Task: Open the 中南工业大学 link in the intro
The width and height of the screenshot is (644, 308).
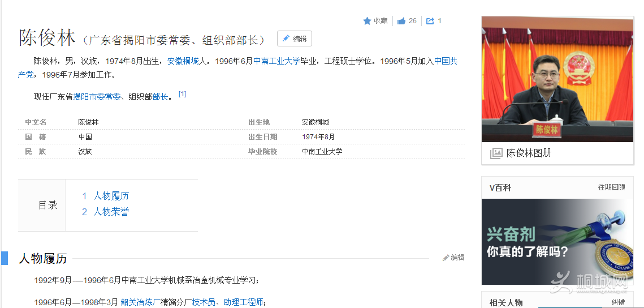Action: point(276,61)
